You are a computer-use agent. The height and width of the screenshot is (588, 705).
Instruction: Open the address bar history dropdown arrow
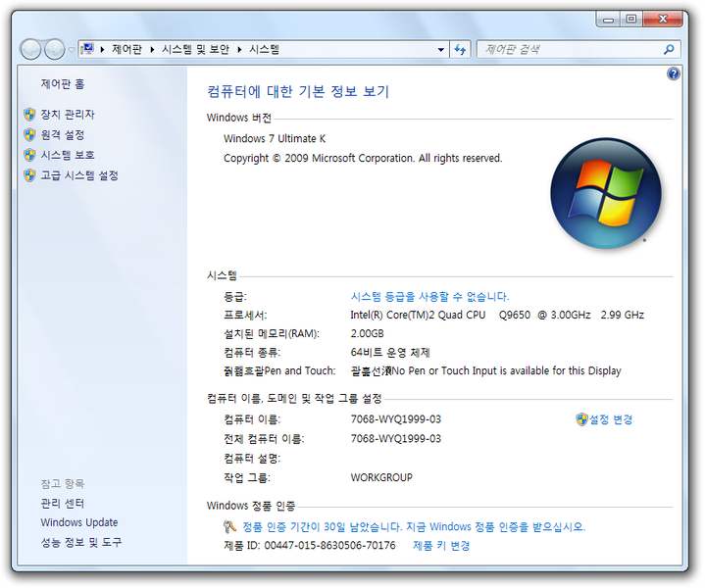coord(441,49)
